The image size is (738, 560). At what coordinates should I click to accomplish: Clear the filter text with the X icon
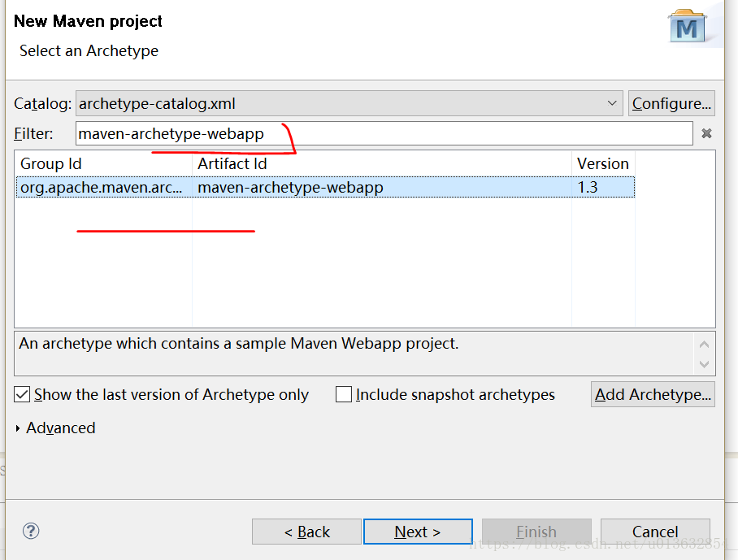point(706,133)
